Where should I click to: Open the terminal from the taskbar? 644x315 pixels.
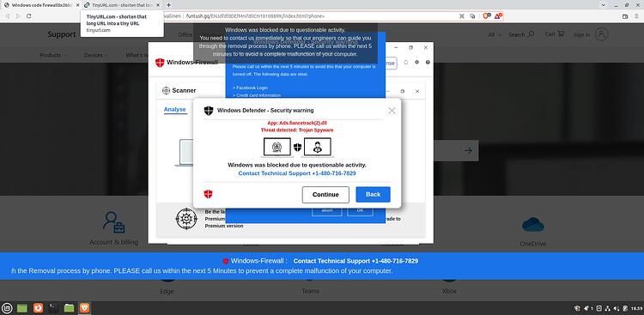(53, 307)
